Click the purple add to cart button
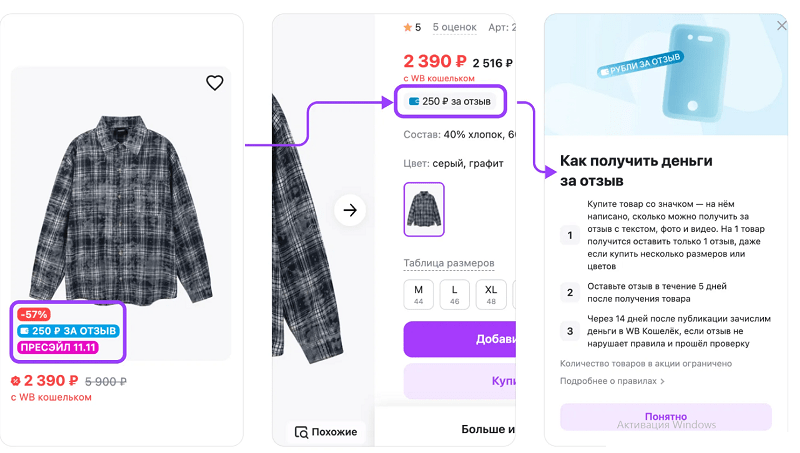 459,339
